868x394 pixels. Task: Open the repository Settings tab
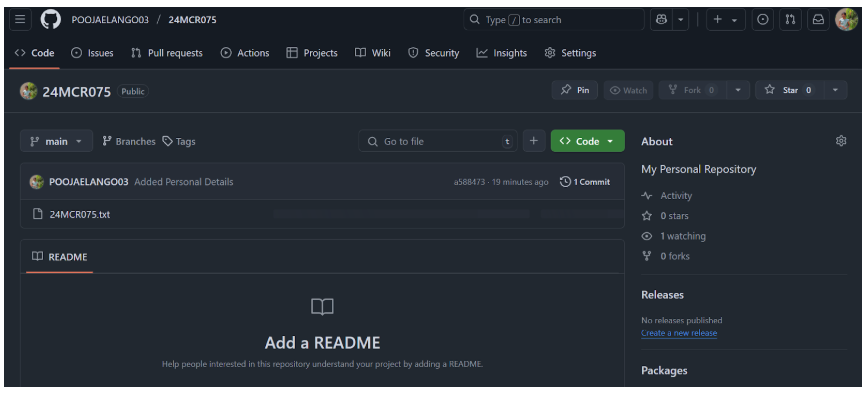point(570,53)
